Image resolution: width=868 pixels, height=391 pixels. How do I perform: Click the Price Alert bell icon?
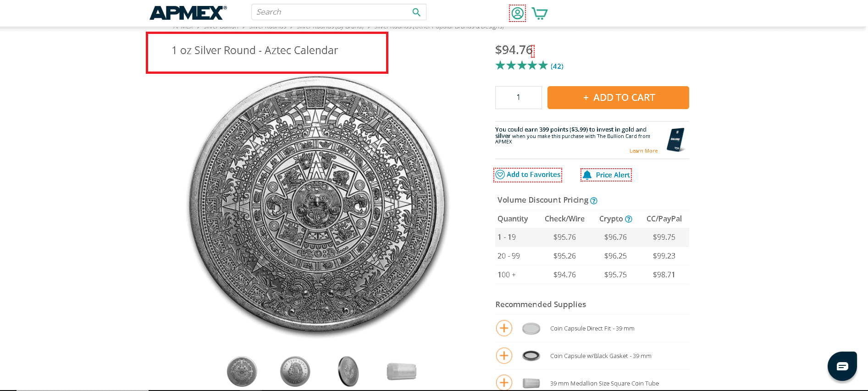[587, 174]
